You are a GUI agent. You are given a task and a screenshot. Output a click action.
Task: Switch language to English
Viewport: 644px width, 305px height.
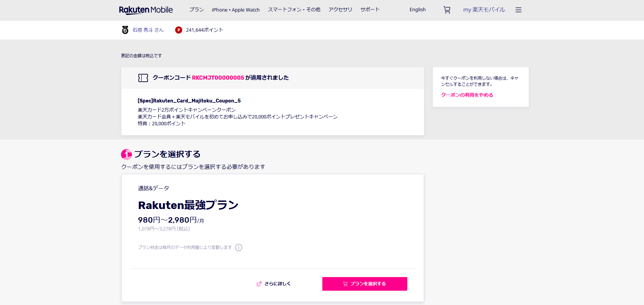click(x=418, y=10)
